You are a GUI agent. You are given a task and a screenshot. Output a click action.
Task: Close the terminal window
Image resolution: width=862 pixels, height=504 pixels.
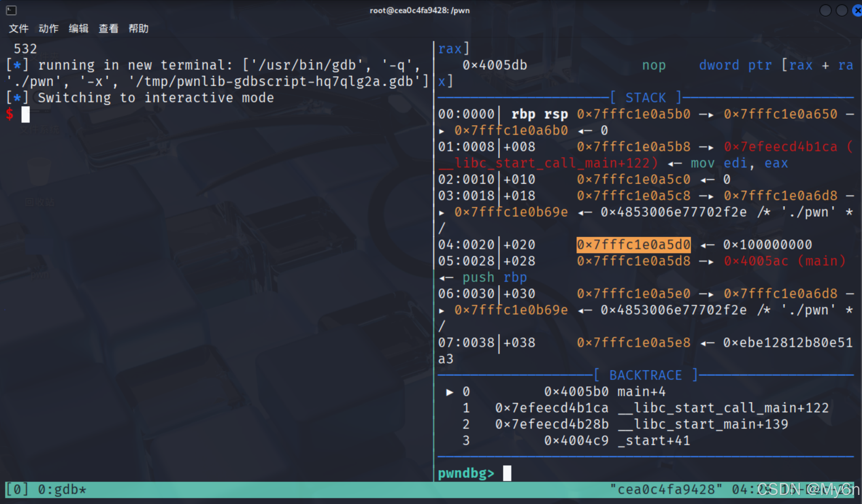point(857,11)
